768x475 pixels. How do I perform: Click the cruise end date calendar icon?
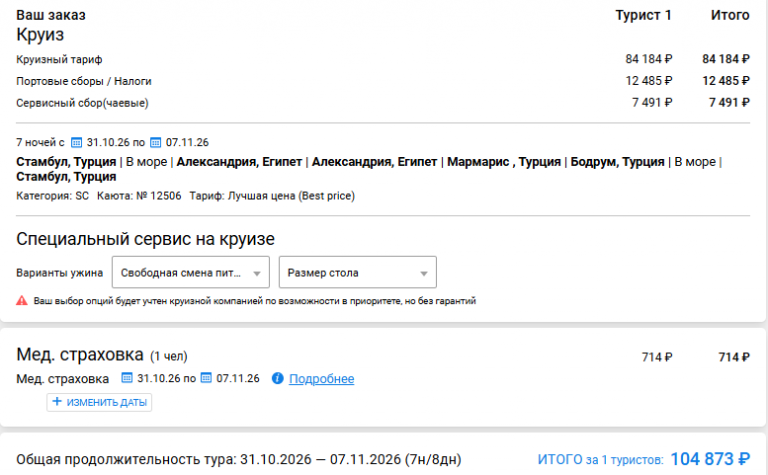pyautogui.click(x=155, y=142)
